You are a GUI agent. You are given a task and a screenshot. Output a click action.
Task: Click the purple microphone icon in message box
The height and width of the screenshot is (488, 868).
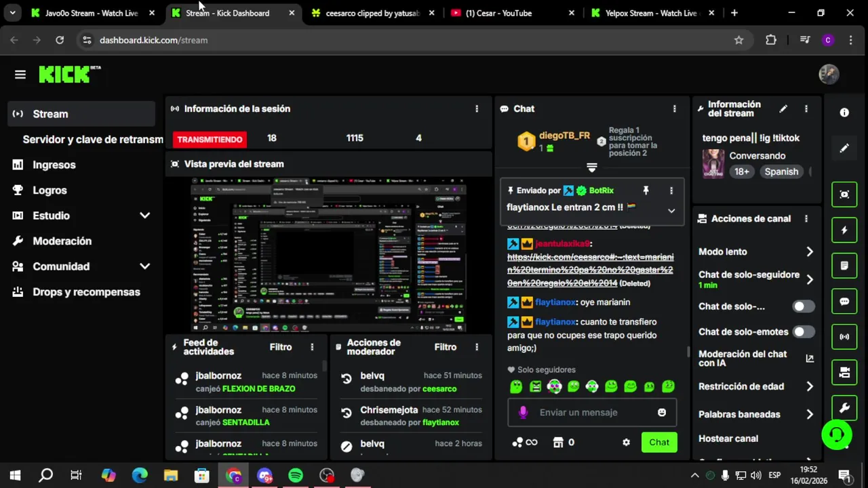523,412
